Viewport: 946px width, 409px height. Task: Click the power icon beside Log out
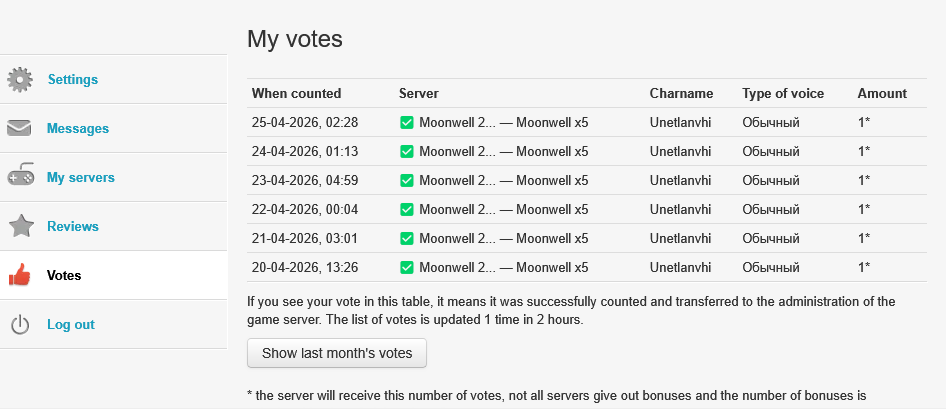click(20, 324)
